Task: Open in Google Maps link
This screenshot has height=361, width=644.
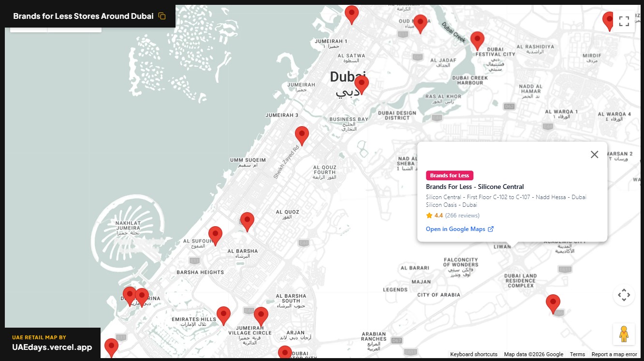Action: coord(460,229)
